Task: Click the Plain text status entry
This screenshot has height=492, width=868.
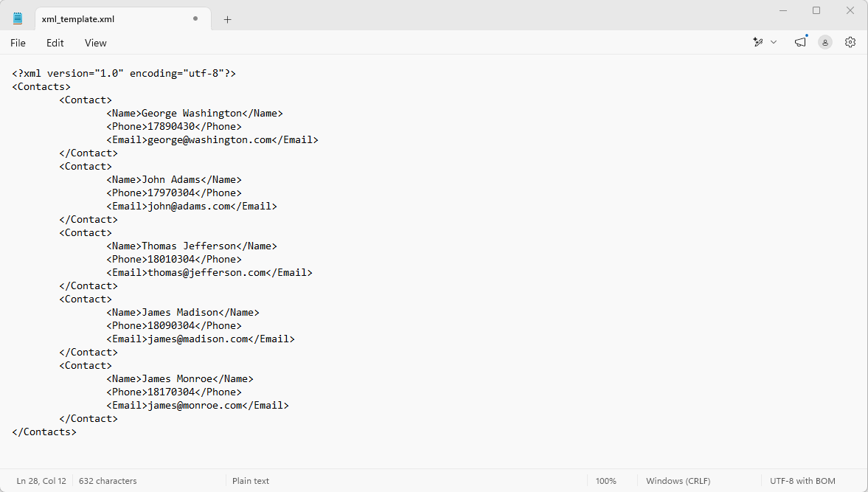Action: tap(251, 481)
